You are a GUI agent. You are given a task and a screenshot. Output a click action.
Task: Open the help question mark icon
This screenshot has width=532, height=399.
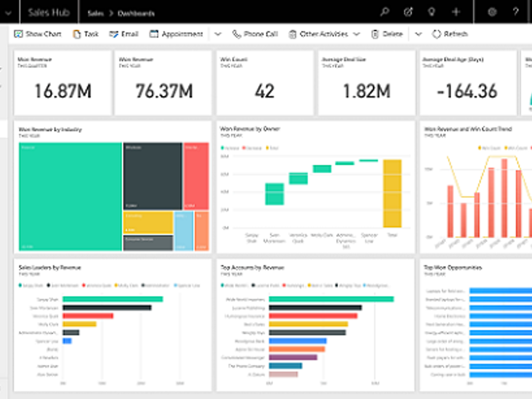pos(516,12)
